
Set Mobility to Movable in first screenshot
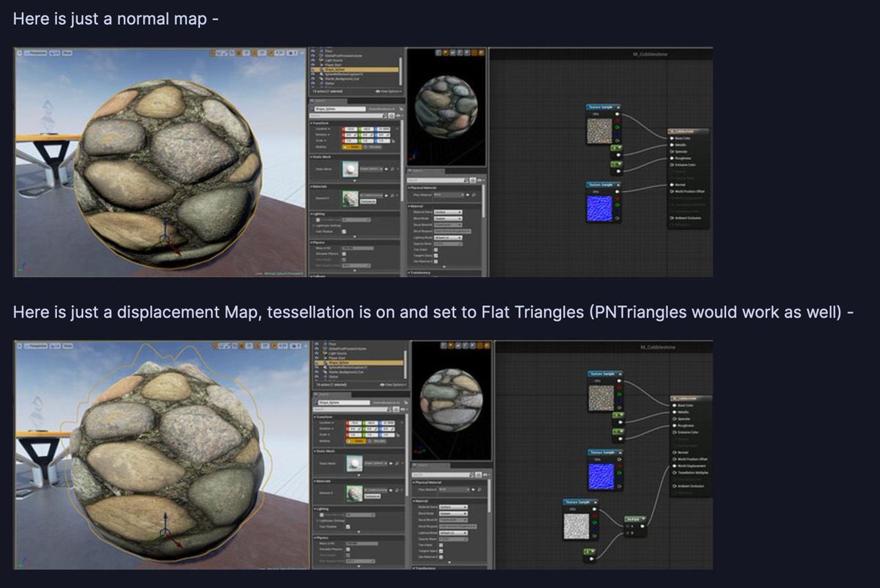pos(373,147)
